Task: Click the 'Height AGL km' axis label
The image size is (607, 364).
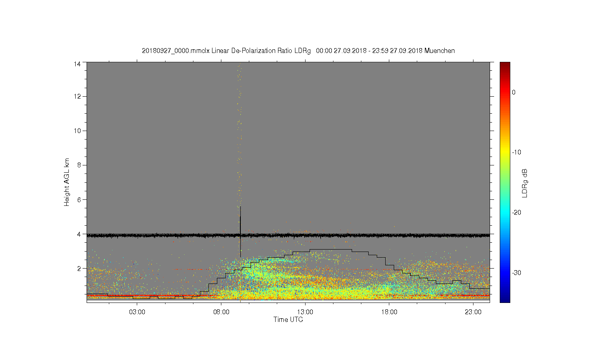Action: [67, 182]
